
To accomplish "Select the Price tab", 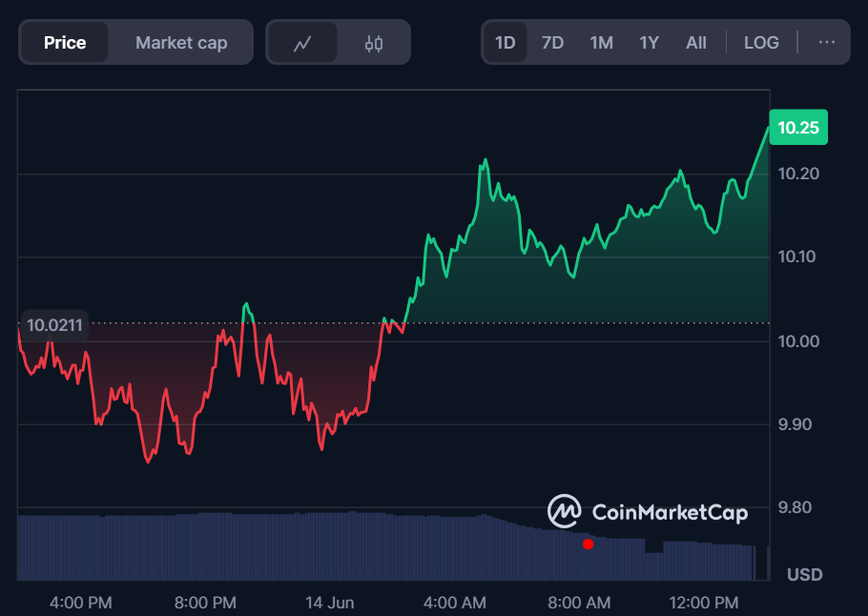I will 65,43.
